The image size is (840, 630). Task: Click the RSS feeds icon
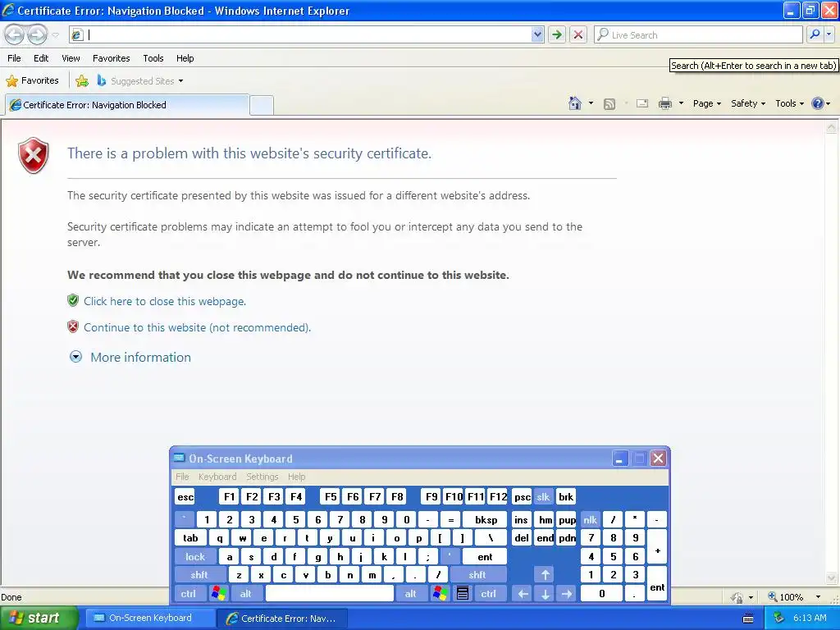click(x=609, y=104)
